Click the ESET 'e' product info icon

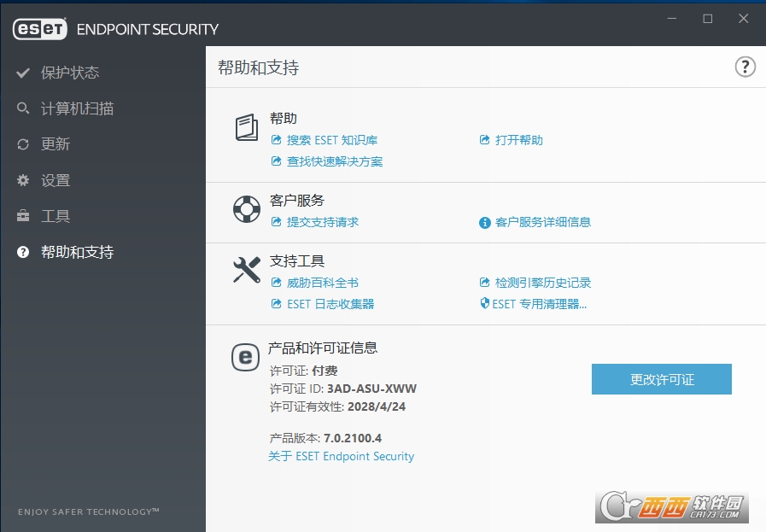(x=245, y=357)
